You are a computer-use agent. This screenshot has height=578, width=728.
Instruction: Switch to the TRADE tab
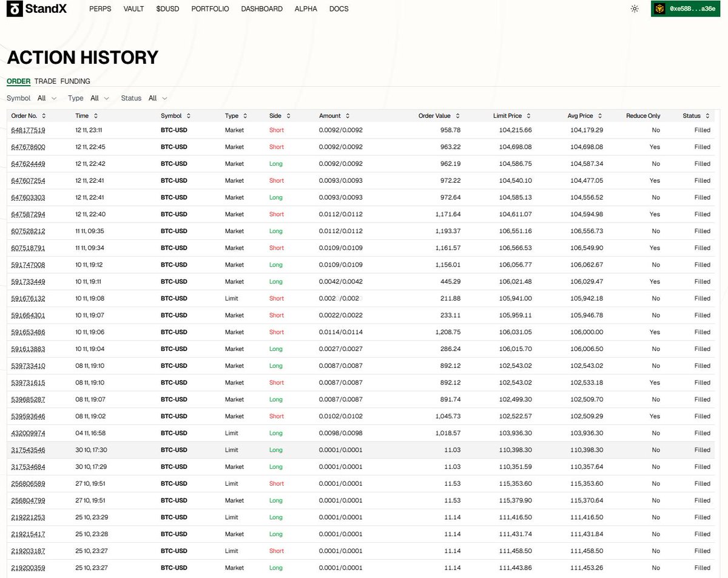coord(45,81)
